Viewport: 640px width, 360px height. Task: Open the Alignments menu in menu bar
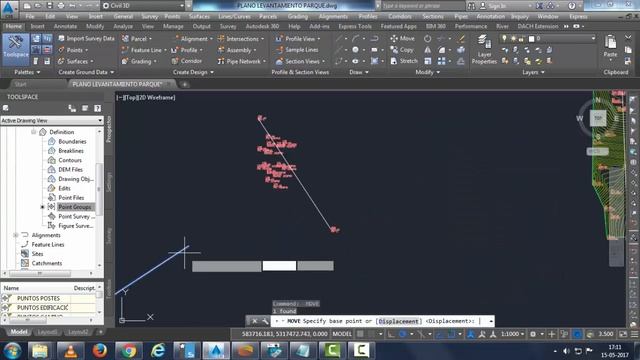tap(333, 16)
